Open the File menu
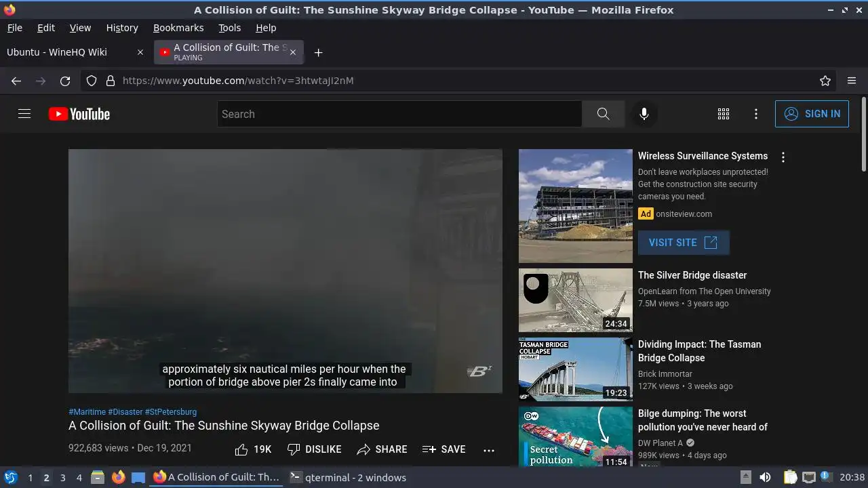The width and height of the screenshot is (868, 488). tap(14, 28)
